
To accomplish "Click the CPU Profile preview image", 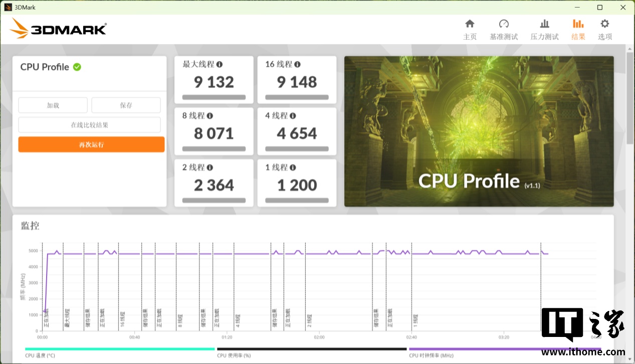I will click(x=479, y=131).
